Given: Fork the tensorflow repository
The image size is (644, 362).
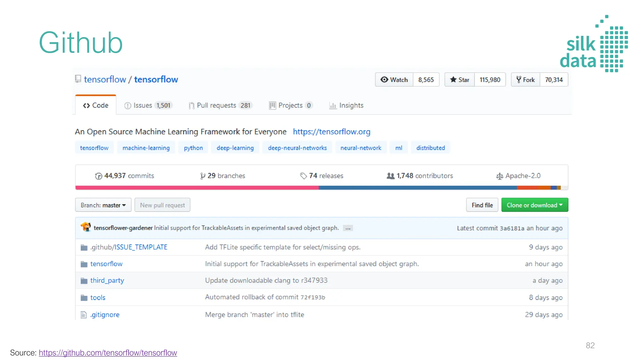Looking at the screenshot, I should (x=525, y=80).
